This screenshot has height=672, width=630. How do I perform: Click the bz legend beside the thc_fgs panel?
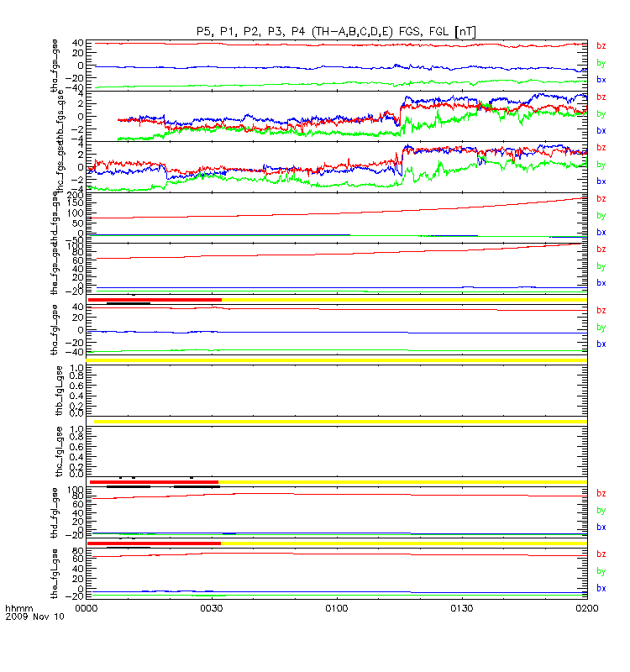coord(601,148)
